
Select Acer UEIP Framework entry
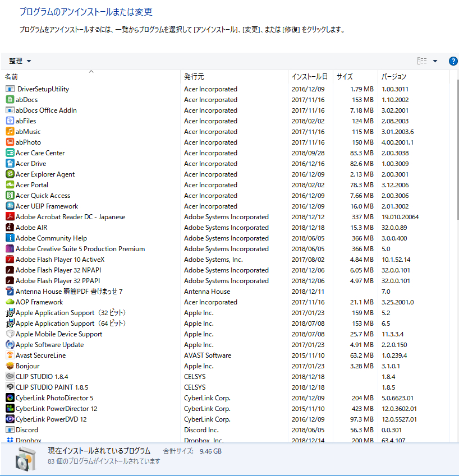click(x=226, y=206)
